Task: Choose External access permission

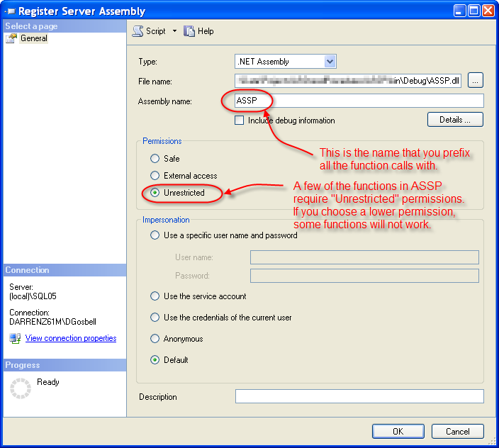Action: tap(155, 176)
